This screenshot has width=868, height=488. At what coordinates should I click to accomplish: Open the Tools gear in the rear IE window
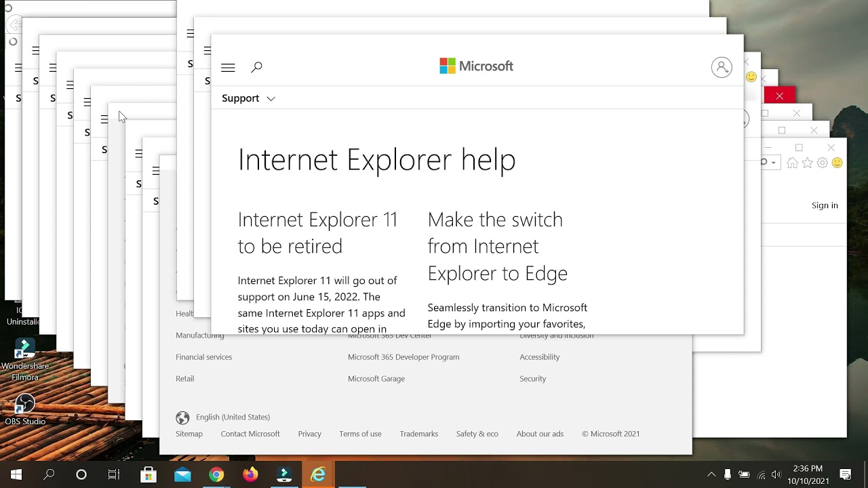822,163
